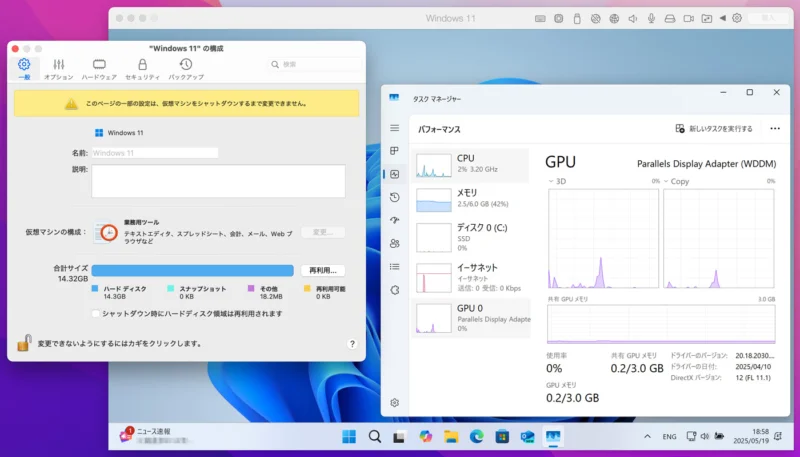Select the ディスク 0 (C:) performance entry
This screenshot has width=800, height=457.
pos(470,238)
